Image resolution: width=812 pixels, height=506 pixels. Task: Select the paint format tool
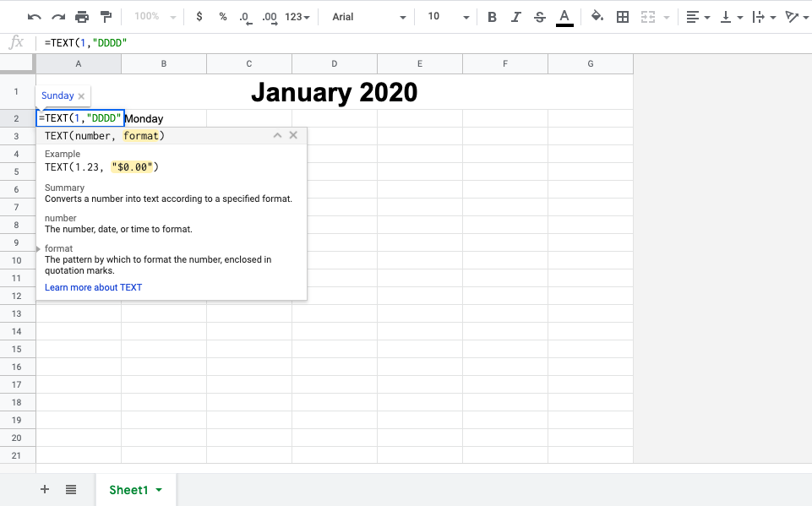[x=105, y=16]
